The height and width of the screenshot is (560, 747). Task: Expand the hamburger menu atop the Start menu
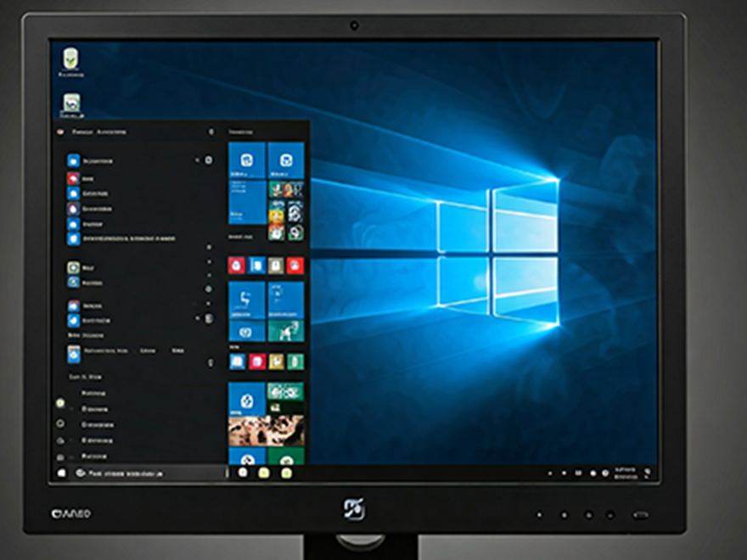point(59,132)
